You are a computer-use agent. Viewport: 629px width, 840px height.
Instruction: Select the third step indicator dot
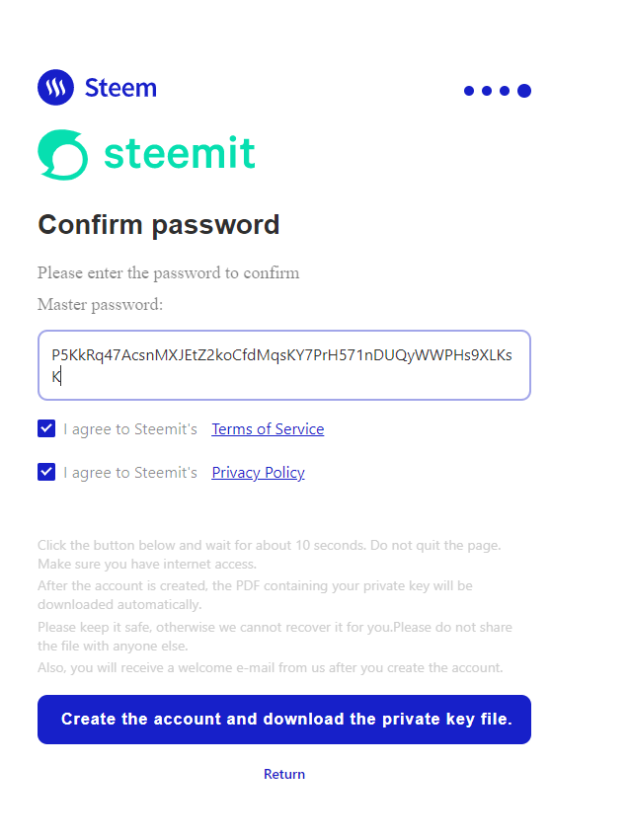pos(505,91)
